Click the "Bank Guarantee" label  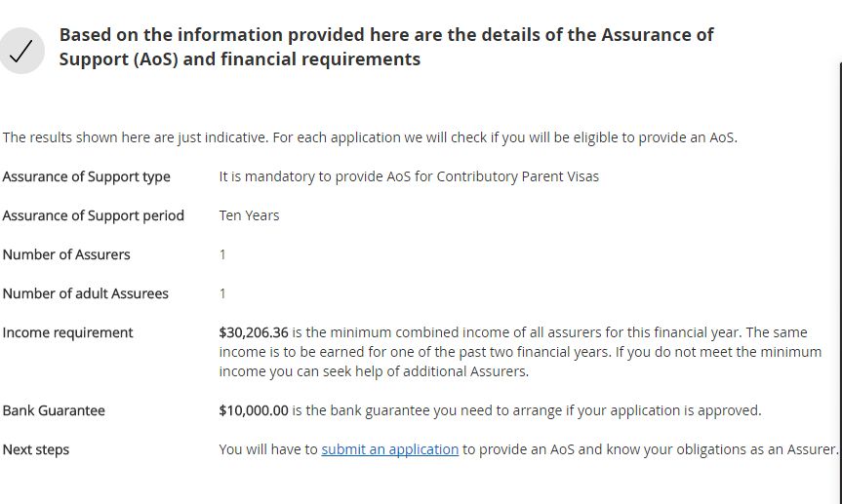(54, 410)
